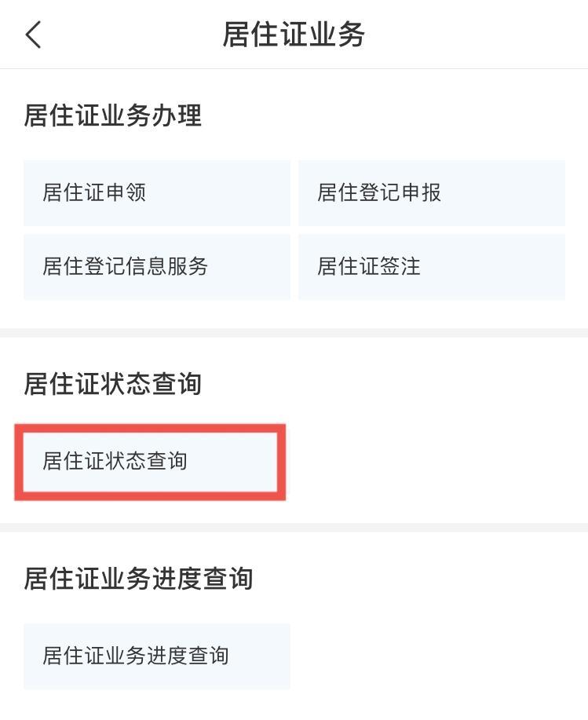Apply for a residence permit (申领)
This screenshot has height=720, width=588.
click(x=156, y=193)
